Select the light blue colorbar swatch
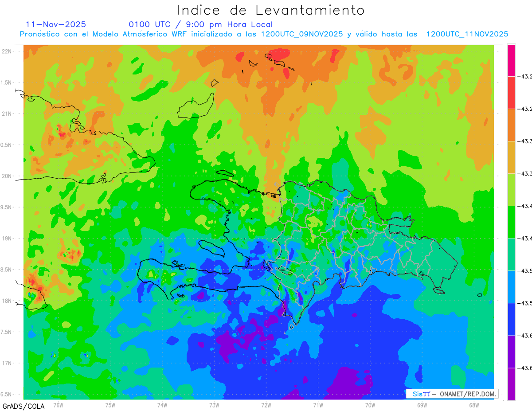This screenshot has width=532, height=411. tap(511, 287)
